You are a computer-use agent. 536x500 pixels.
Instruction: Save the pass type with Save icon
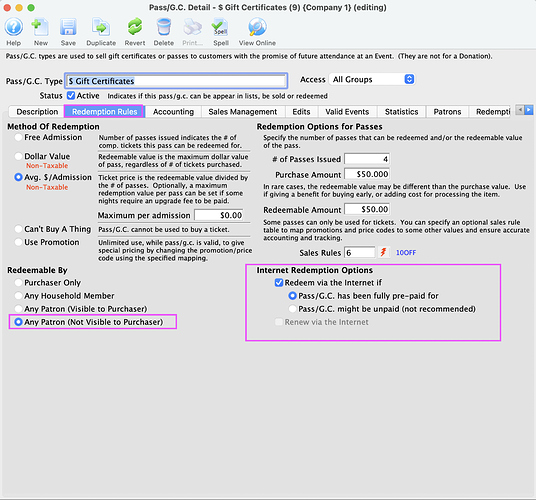[x=68, y=27]
